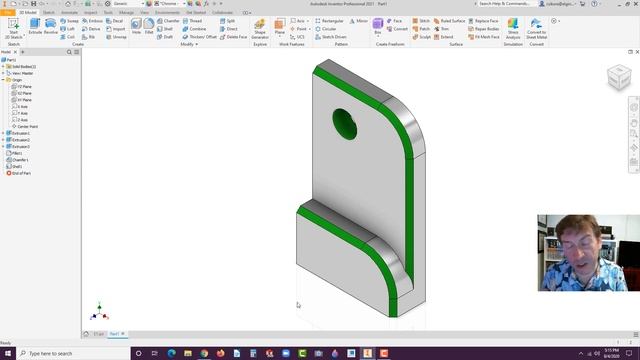Choose the Loft tool
This screenshot has height=360, width=640.
point(68,29)
